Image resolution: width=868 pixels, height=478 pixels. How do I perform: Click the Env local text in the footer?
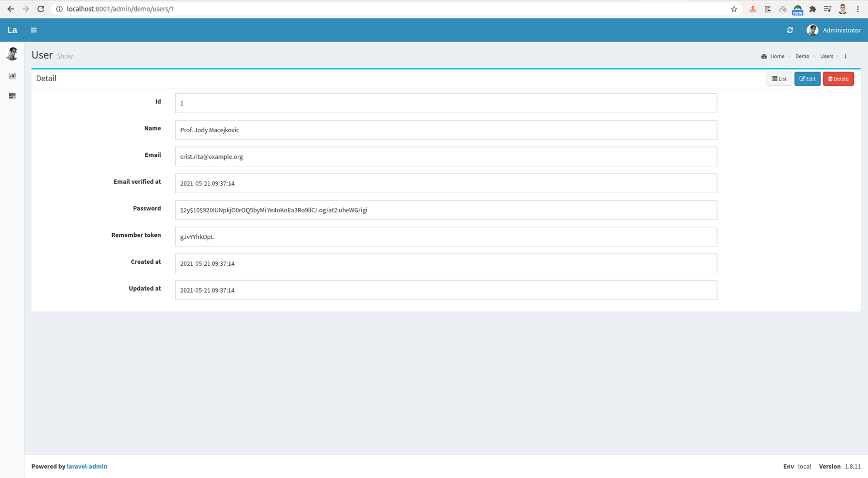(x=797, y=466)
